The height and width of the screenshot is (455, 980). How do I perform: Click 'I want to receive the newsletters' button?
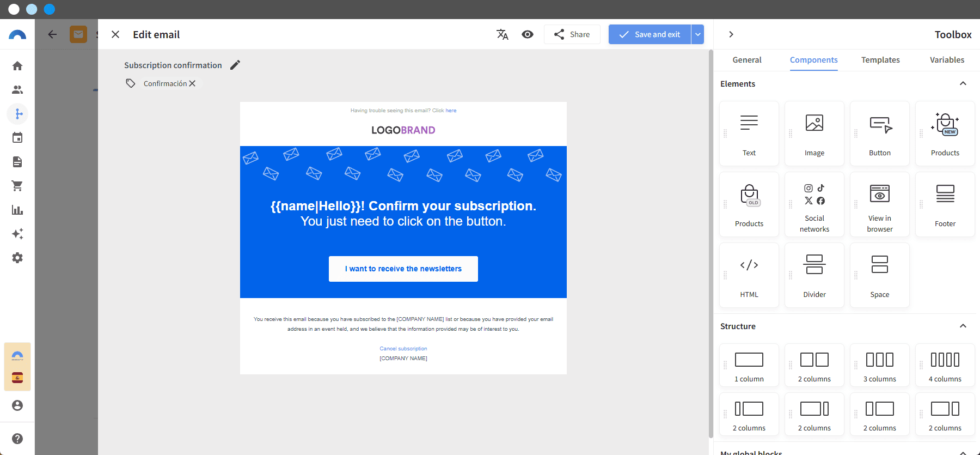click(x=403, y=269)
